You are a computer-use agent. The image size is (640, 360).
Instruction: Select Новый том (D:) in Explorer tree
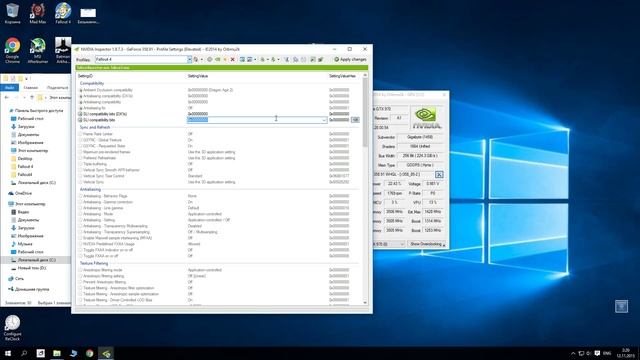click(x=31, y=268)
